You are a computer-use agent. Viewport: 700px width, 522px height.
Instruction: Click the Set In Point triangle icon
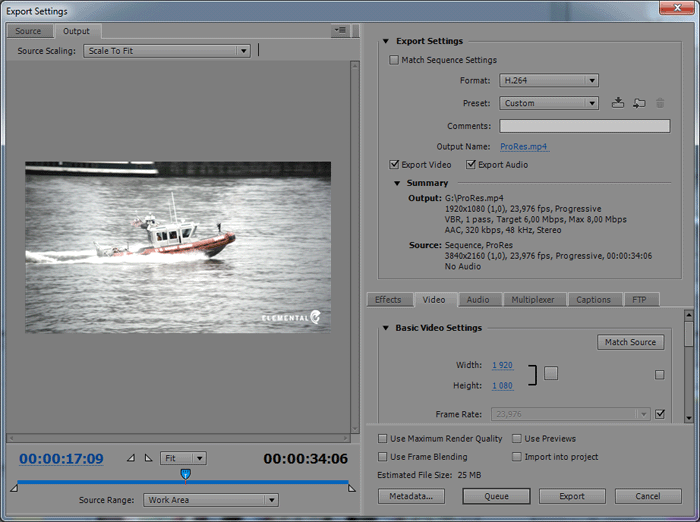[130, 458]
